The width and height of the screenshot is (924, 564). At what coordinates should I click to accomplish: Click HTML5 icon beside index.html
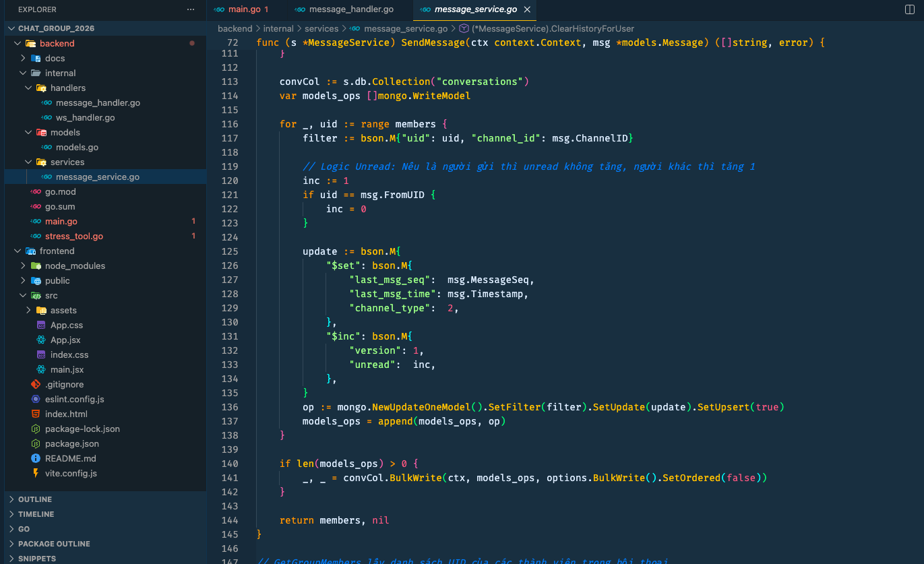click(36, 414)
